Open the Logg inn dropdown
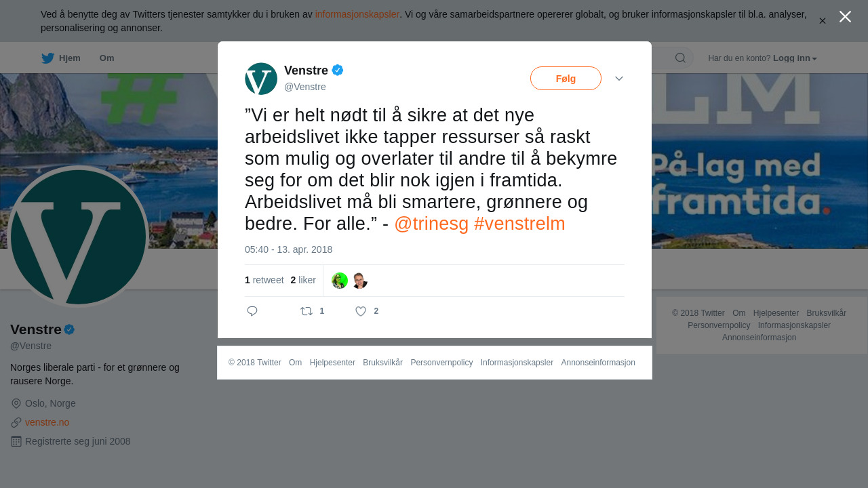Screen dimensions: 868x488 pos(795,58)
